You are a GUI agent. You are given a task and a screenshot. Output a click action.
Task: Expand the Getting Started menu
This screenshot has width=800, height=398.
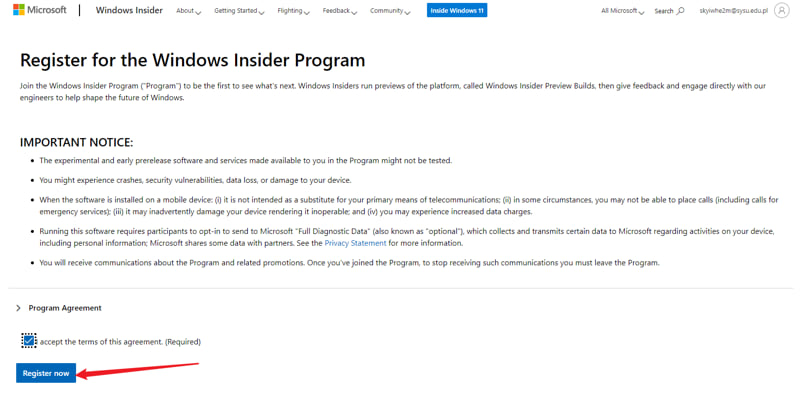point(239,11)
